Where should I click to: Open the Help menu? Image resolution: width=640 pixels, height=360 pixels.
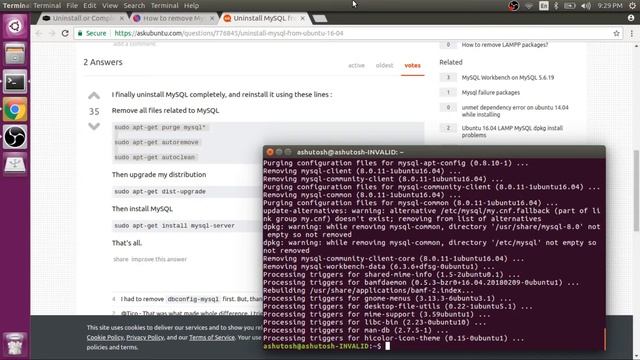pyautogui.click(x=191, y=6)
